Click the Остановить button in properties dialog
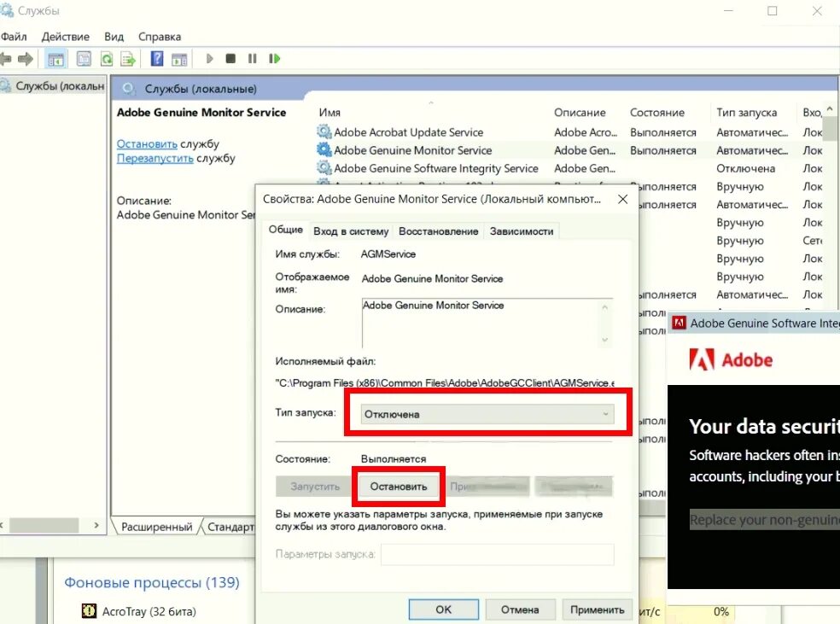 pyautogui.click(x=399, y=487)
